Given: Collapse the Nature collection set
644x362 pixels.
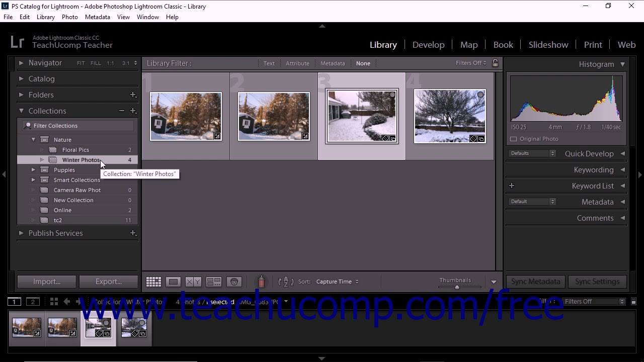Looking at the screenshot, I should [34, 140].
